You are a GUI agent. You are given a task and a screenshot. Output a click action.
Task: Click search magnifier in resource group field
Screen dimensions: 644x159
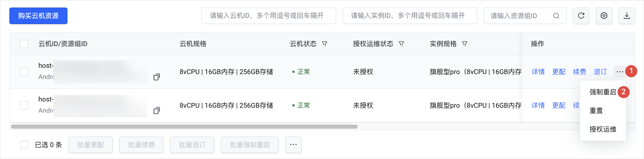556,16
